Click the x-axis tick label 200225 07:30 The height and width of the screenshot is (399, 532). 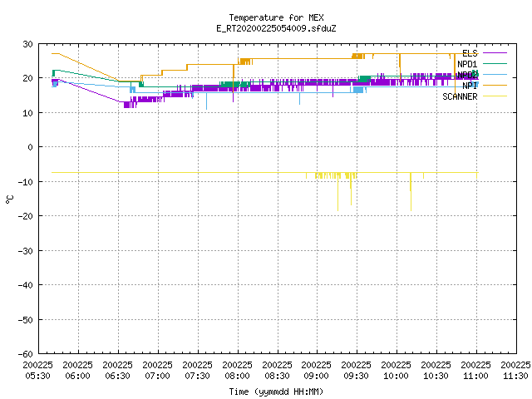click(198, 371)
